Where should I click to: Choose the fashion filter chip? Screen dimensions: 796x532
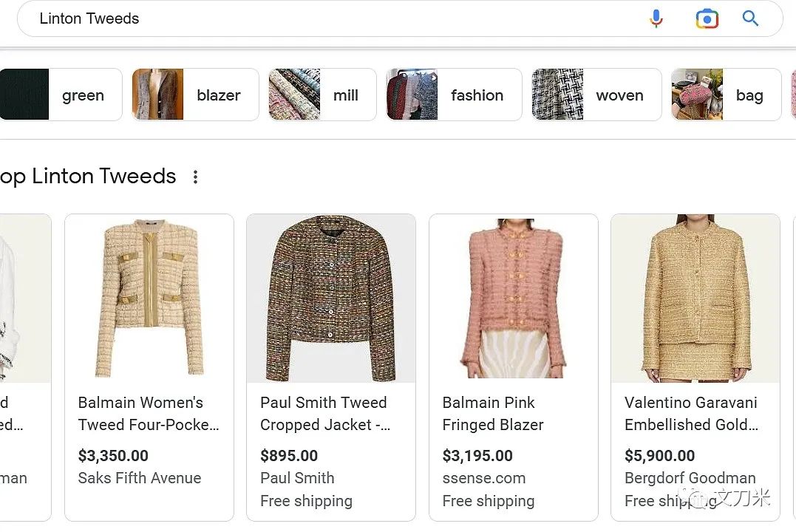[x=454, y=95]
